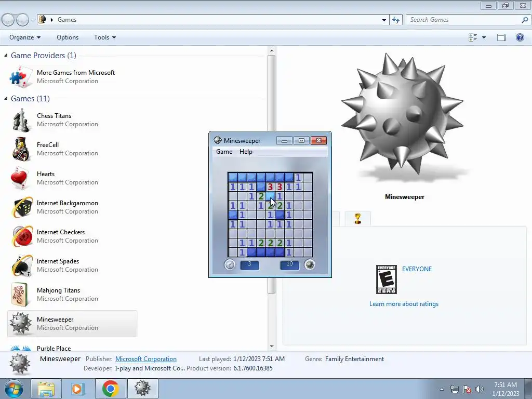The height and width of the screenshot is (399, 532).
Task: Click the Games breadcrumb in address bar
Action: [67, 20]
